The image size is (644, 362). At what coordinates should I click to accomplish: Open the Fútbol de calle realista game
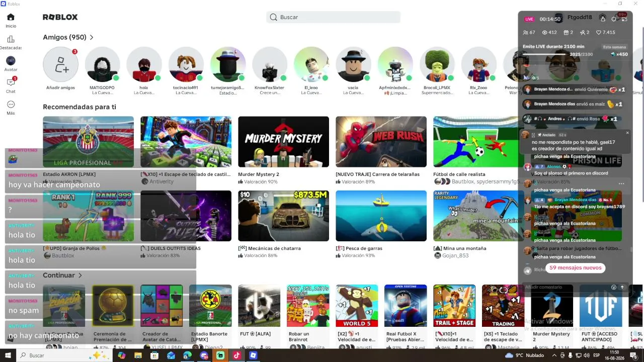[478, 142]
